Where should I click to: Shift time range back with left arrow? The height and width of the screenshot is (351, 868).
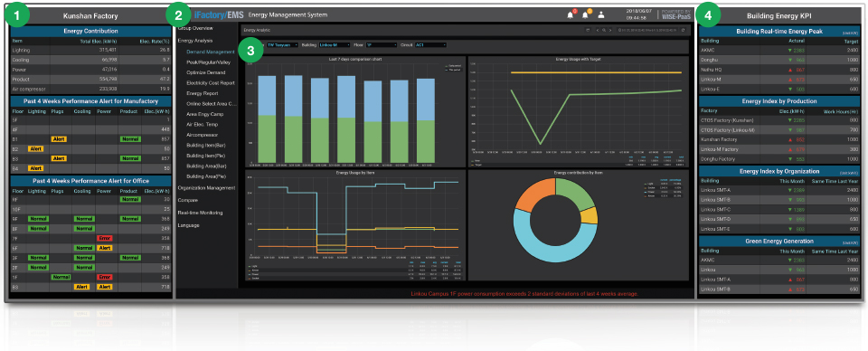coord(598,30)
